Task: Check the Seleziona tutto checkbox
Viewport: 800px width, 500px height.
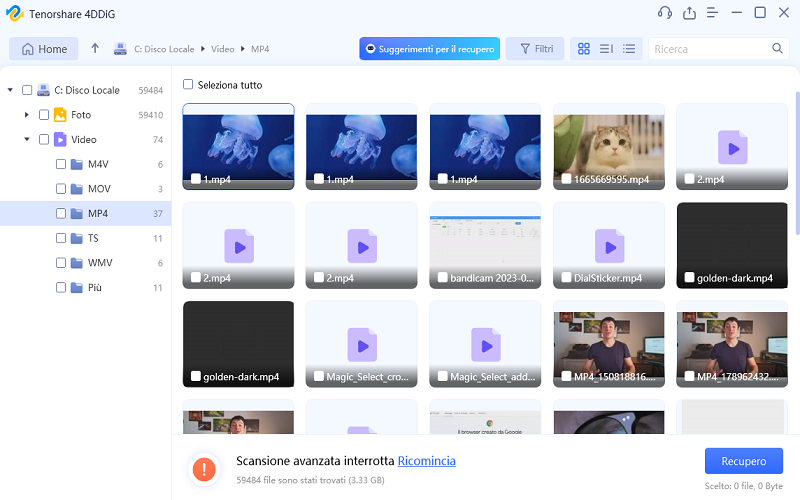Action: (188, 85)
